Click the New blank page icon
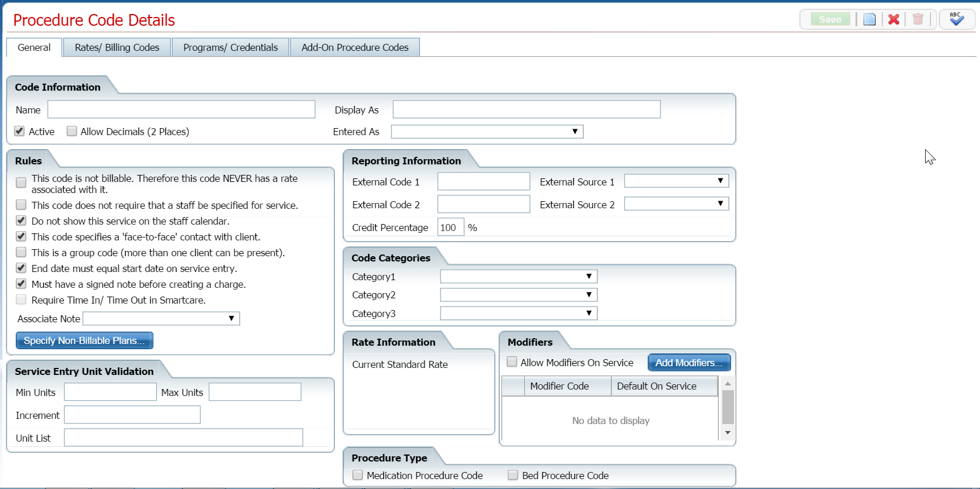 [x=870, y=19]
